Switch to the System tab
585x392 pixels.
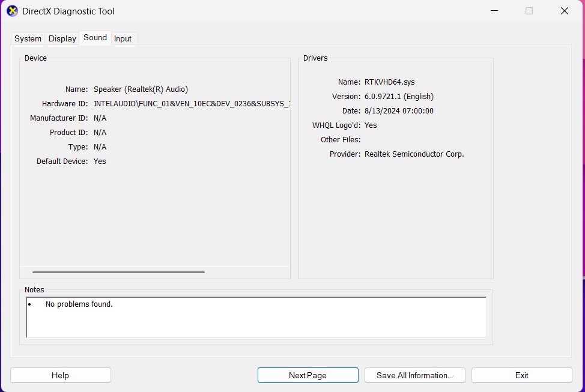[28, 38]
